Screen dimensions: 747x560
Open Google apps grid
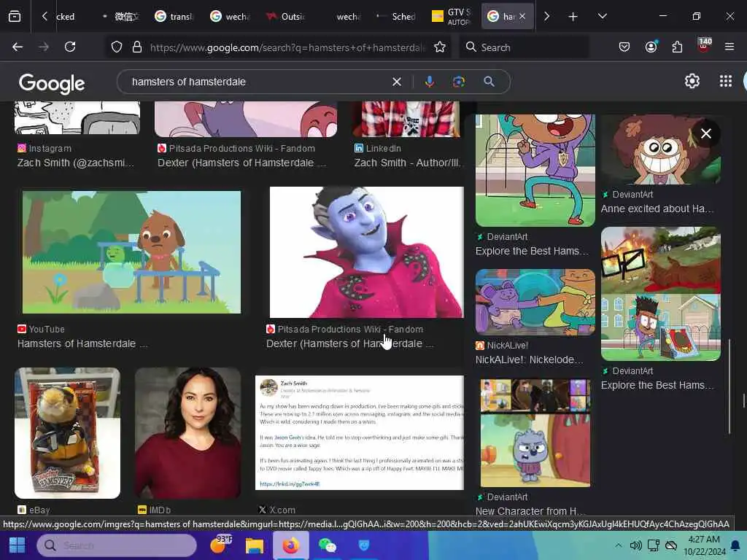pos(726,82)
